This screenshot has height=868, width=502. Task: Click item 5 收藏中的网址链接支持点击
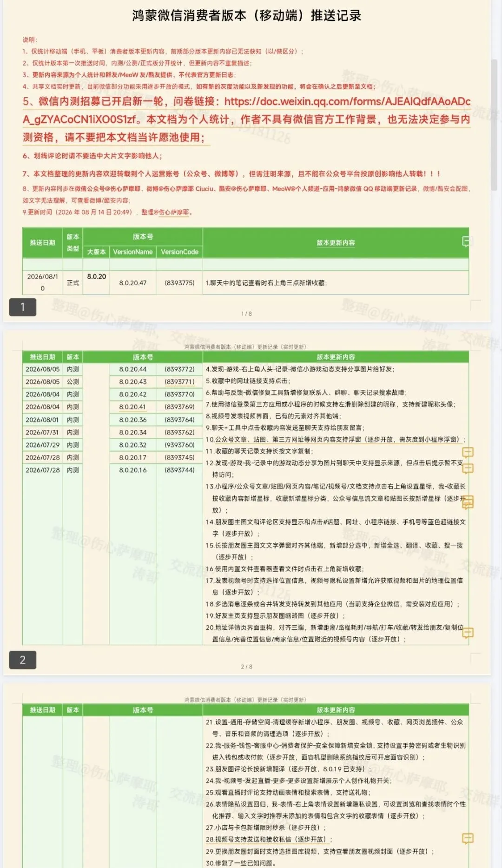[247, 381]
